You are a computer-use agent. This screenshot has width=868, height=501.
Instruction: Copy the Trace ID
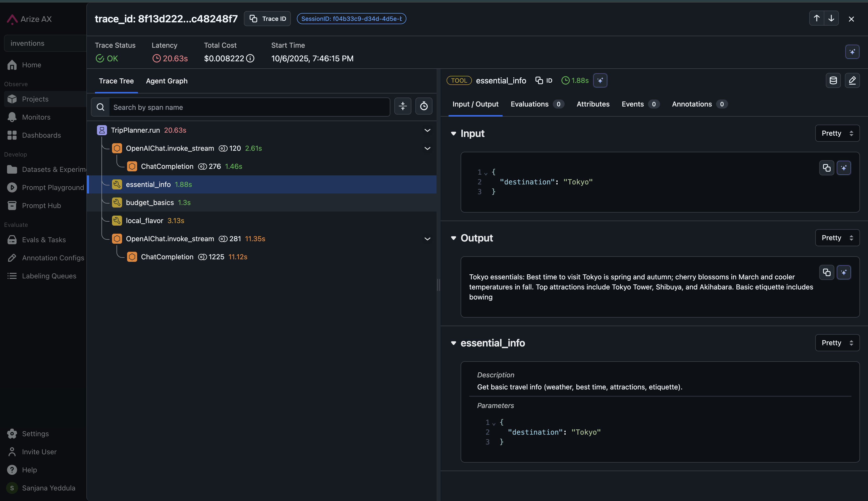(x=267, y=19)
